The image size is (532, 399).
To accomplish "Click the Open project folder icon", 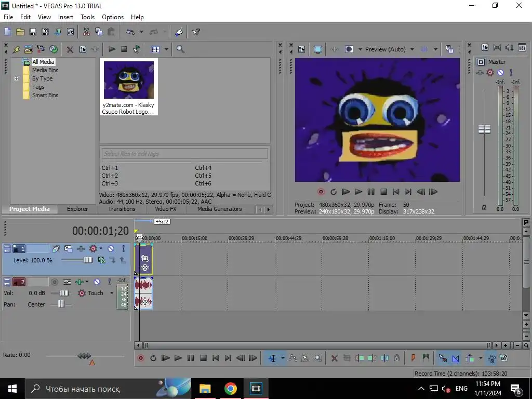I will point(20,32).
